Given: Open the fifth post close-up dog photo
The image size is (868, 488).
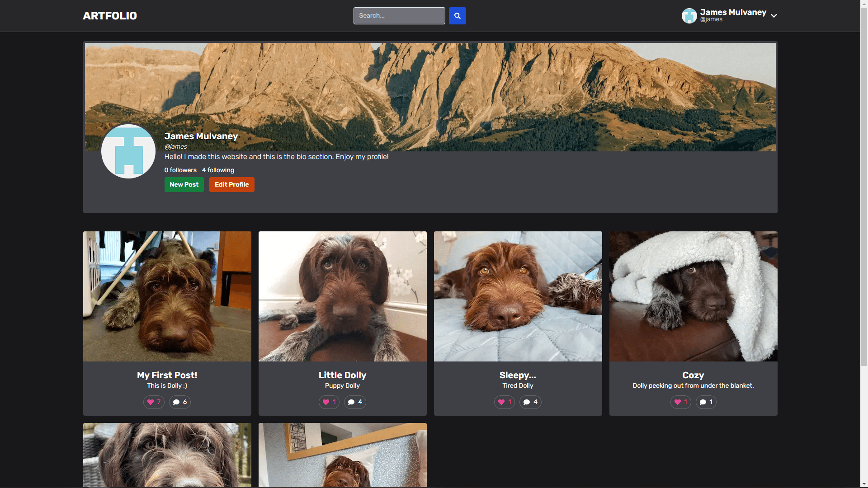Looking at the screenshot, I should [x=167, y=455].
